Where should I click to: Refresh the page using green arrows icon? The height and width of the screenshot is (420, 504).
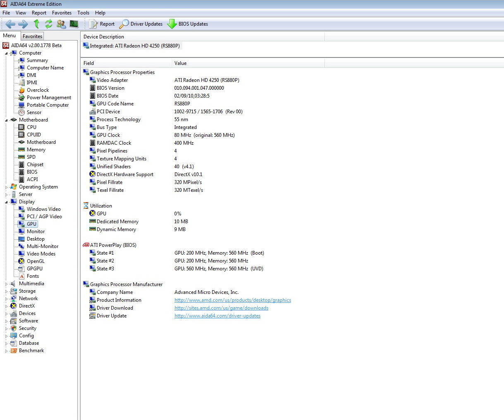point(49,24)
